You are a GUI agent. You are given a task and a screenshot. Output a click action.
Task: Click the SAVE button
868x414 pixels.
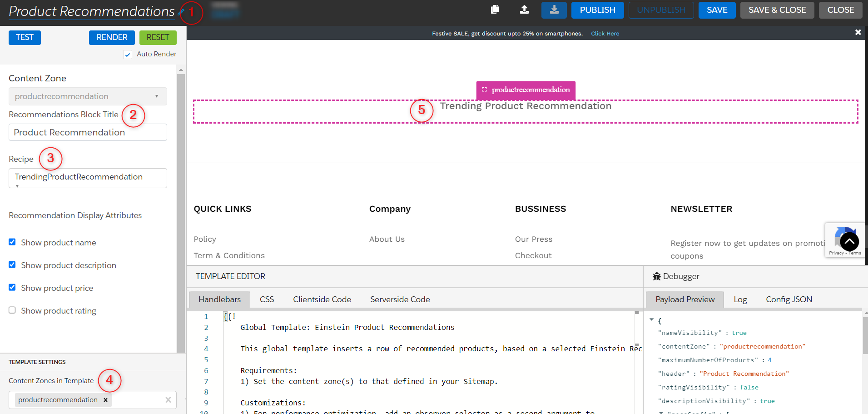(717, 10)
